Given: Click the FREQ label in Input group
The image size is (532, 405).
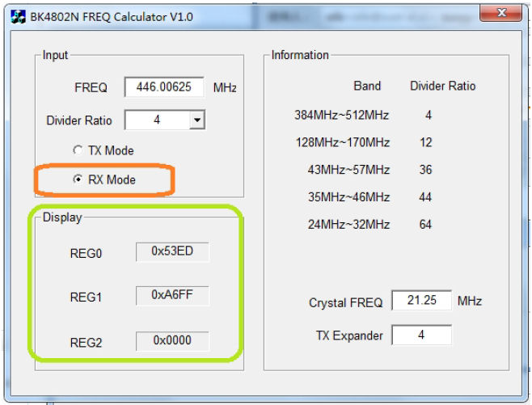Looking at the screenshot, I should (91, 87).
